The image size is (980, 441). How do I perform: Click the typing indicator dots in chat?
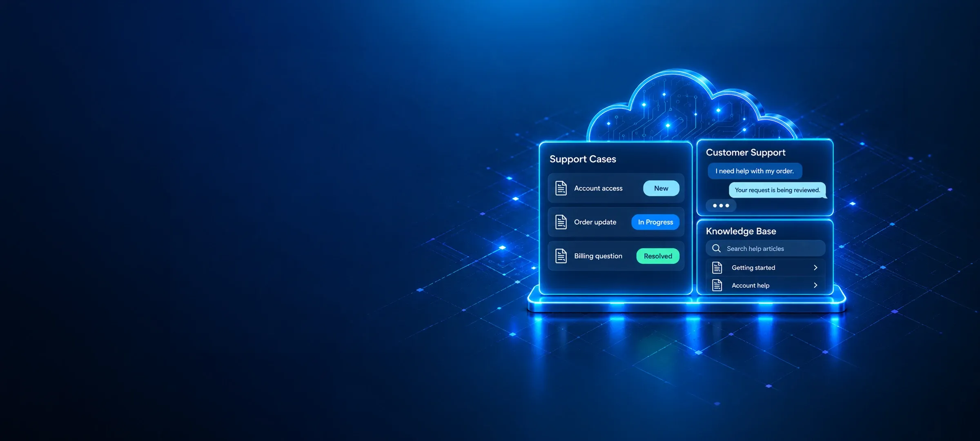tap(721, 205)
